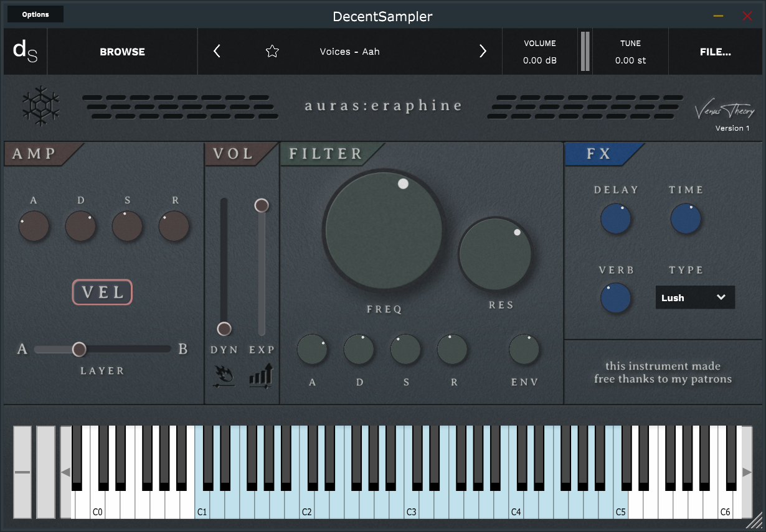The image size is (766, 532).
Task: Click the snowflake logo icon
Action: click(x=41, y=105)
